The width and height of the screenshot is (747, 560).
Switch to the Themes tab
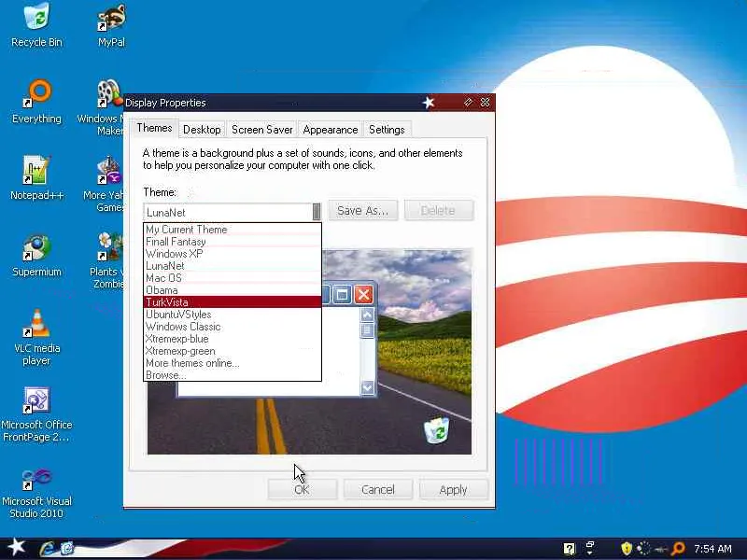click(x=154, y=128)
